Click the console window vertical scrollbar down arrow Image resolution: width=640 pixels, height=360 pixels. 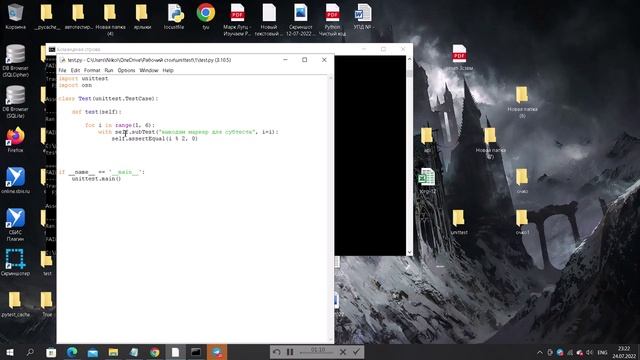coord(409,252)
